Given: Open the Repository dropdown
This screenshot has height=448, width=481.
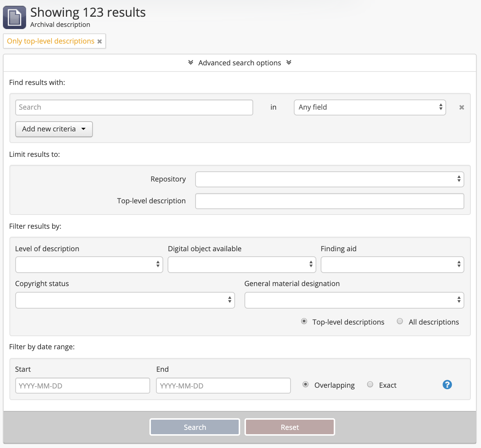Looking at the screenshot, I should [329, 179].
